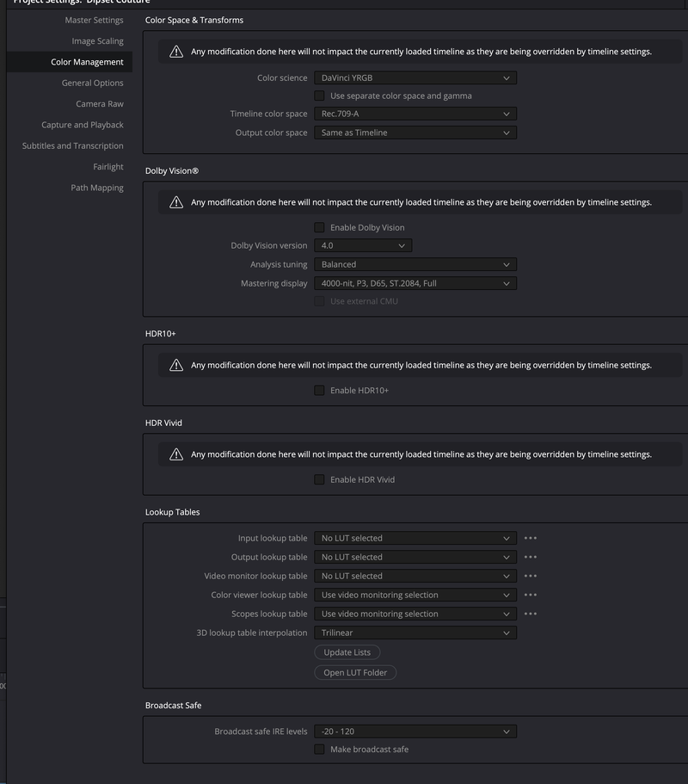This screenshot has height=784, width=688.
Task: Click the Update Lists button
Action: (347, 652)
